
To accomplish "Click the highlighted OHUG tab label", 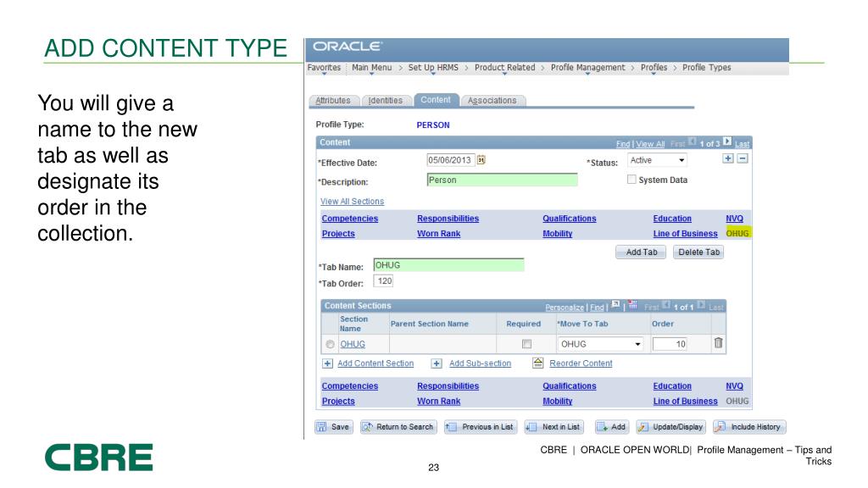I will pos(737,233).
